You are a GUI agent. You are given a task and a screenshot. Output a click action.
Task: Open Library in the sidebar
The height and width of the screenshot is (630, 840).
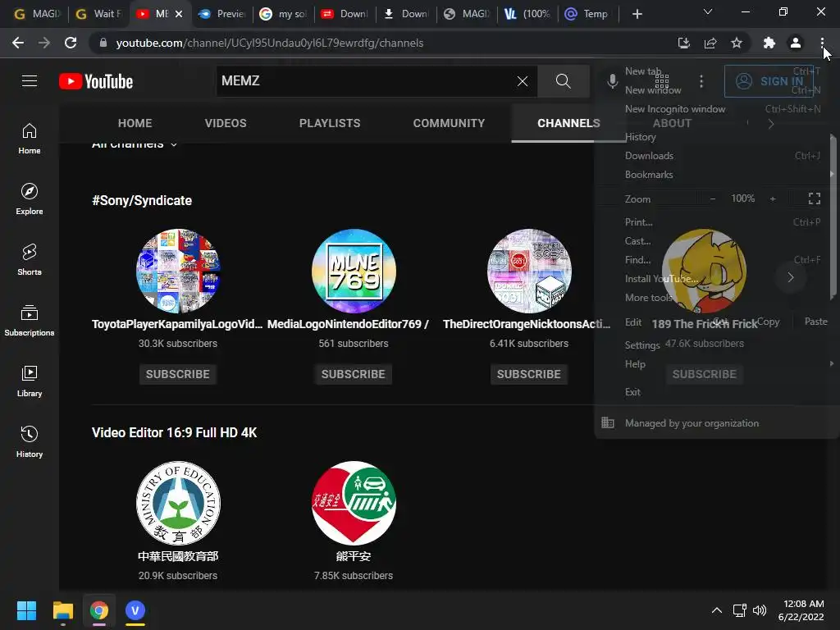click(30, 381)
